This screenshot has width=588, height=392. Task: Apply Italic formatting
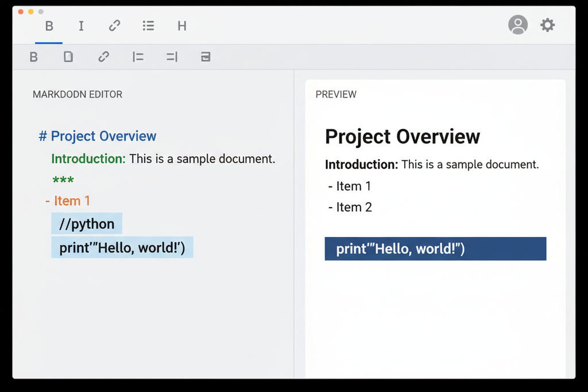tap(81, 26)
